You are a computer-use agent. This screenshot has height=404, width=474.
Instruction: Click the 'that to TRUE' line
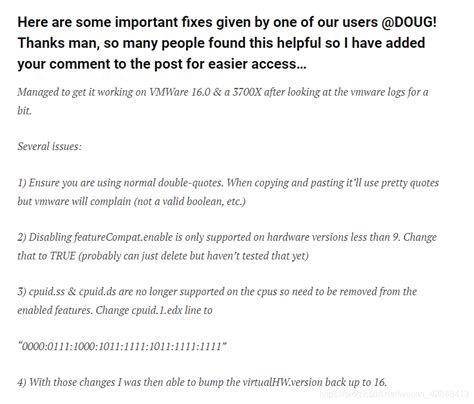pos(163,256)
